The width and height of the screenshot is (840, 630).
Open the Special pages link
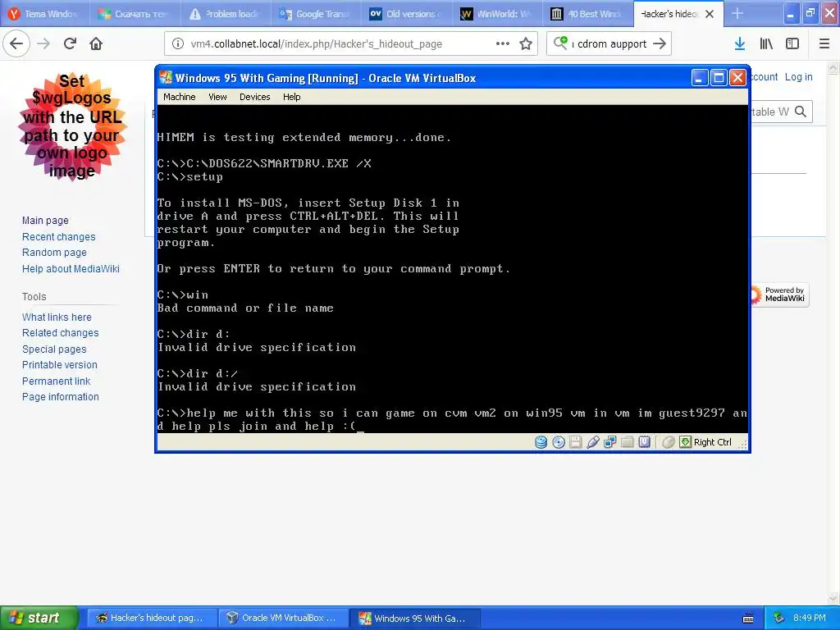[x=54, y=349]
